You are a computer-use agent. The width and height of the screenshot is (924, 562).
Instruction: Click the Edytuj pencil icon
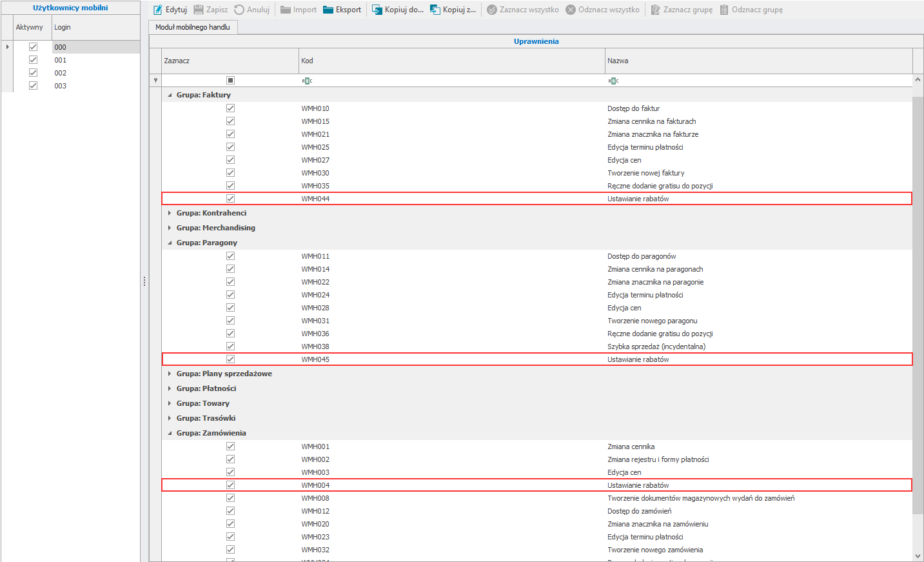(158, 10)
